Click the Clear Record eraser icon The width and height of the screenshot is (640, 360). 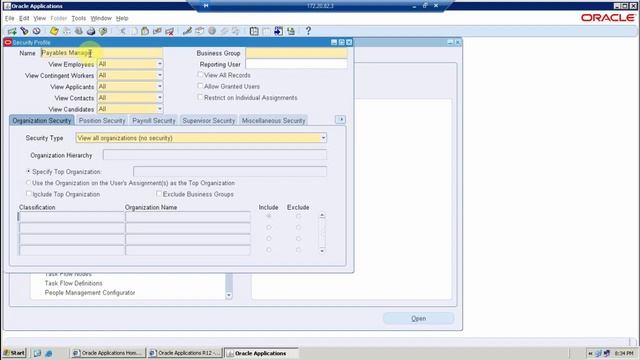click(157, 31)
